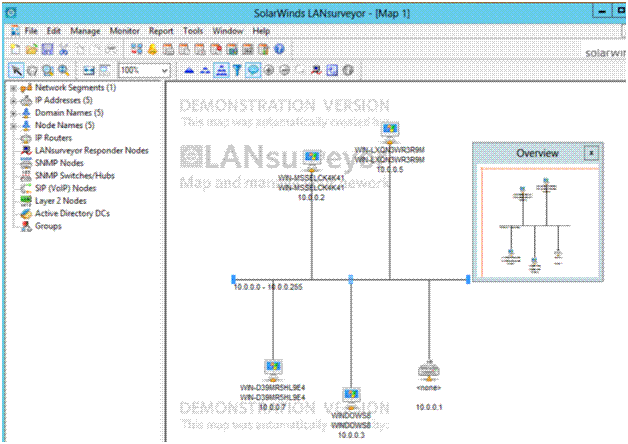Select the WIN-D39MR5HL9E4 computer node icon
628x444 pixels.
tap(273, 368)
